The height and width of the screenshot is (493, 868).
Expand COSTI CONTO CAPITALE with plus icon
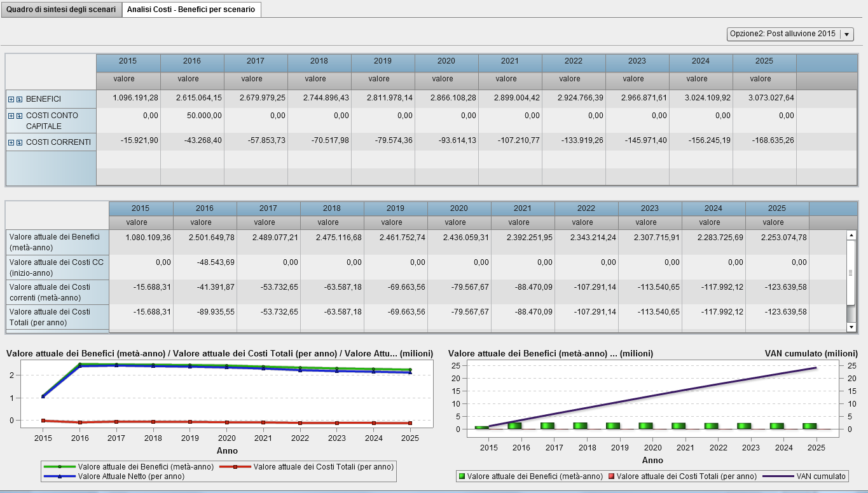11,116
